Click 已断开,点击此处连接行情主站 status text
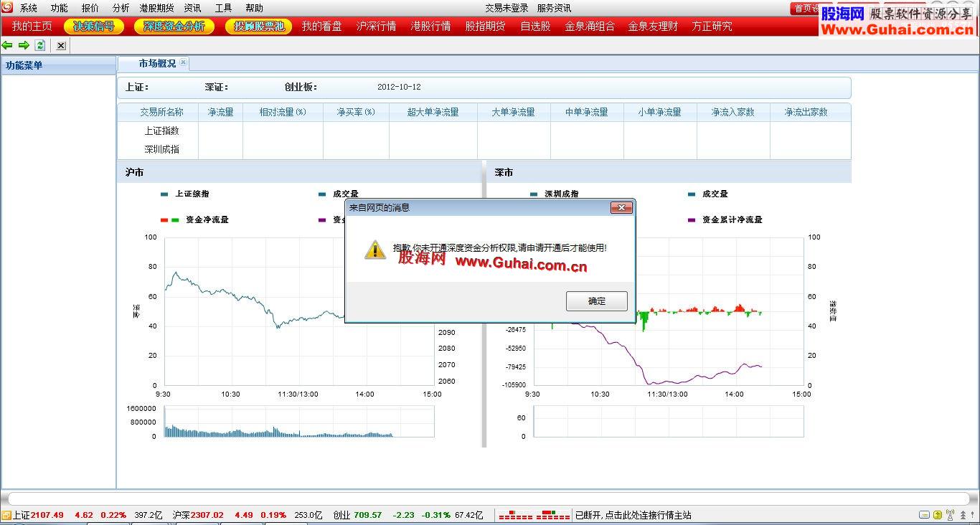Screen dimensions: 980x525 point(633,515)
